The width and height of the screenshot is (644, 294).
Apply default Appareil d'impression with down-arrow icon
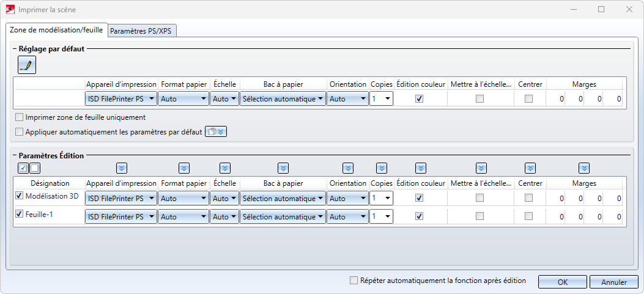pos(121,167)
